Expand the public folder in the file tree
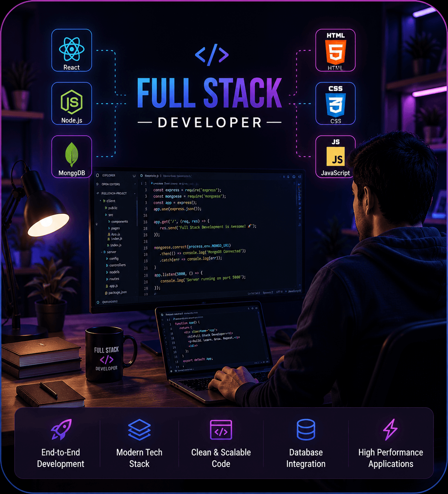This screenshot has height=494, width=448. tap(111, 208)
